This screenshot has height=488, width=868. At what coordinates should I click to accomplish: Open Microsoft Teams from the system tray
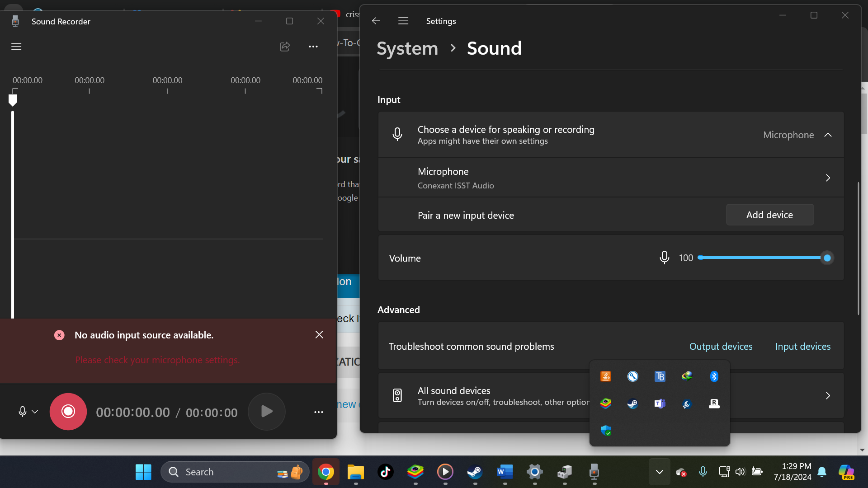pyautogui.click(x=660, y=404)
